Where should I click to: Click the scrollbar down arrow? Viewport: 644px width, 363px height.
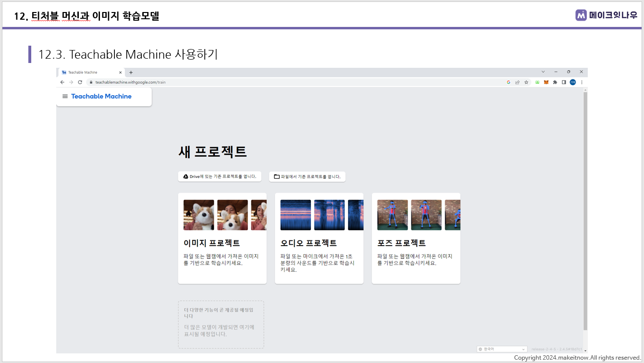[585, 350]
